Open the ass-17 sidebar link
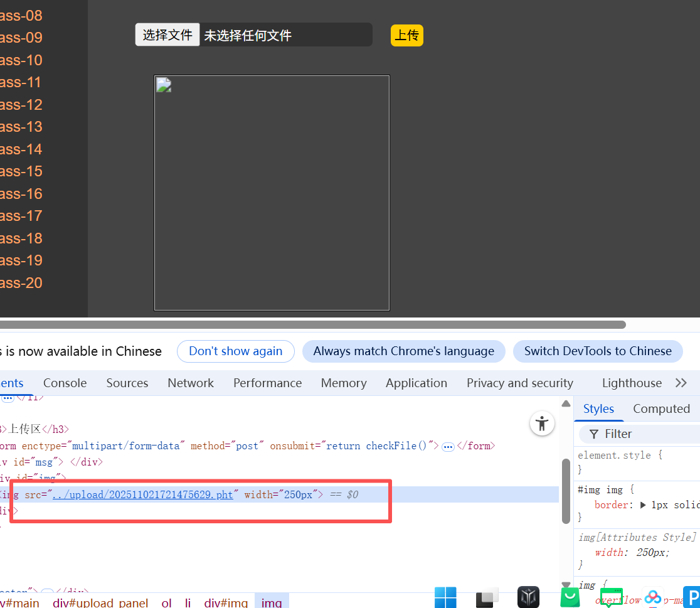This screenshot has width=700, height=608. pos(21,216)
